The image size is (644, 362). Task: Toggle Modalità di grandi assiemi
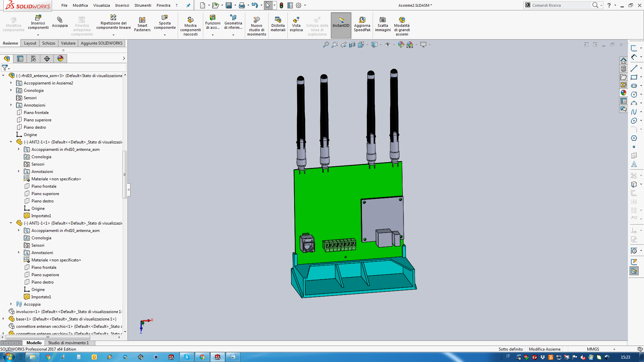(x=402, y=20)
